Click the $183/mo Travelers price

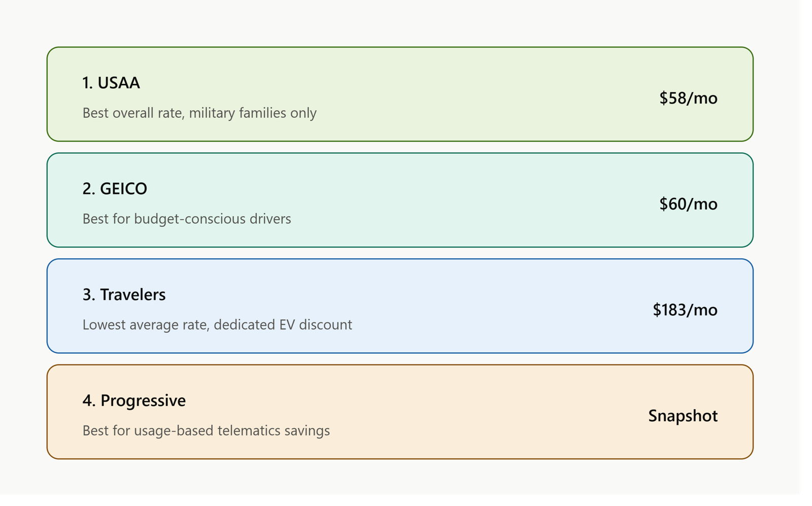[x=685, y=310]
